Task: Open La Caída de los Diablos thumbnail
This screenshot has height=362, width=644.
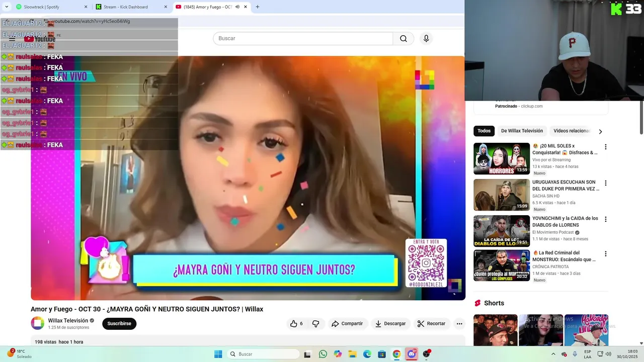Action: coord(502,231)
